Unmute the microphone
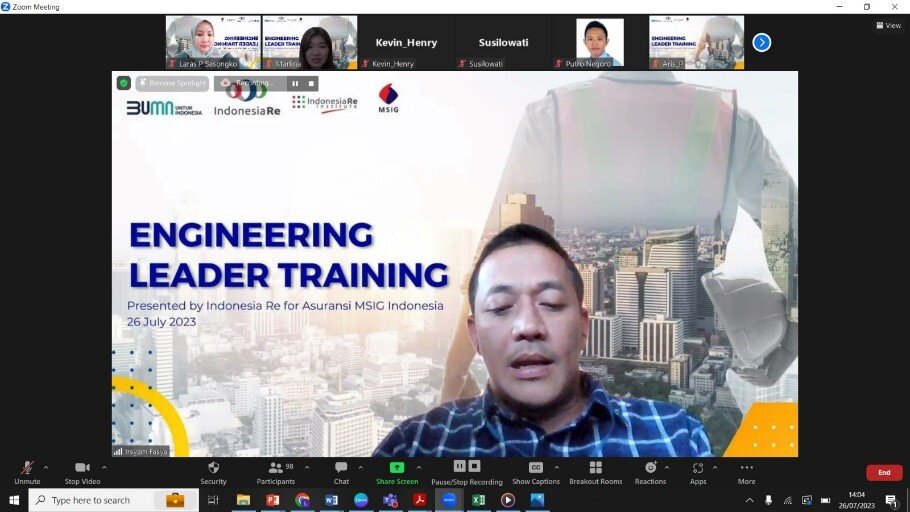Screen dimensions: 910x512 coord(27,473)
